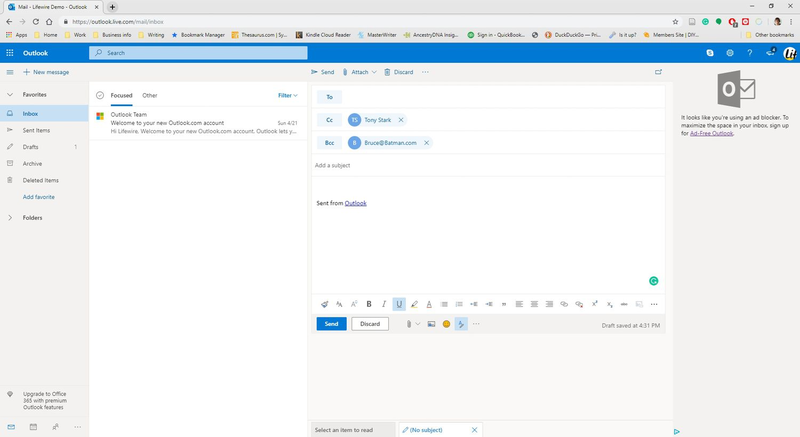Insert an emoji into the message
The height and width of the screenshot is (437, 800).
[x=446, y=324]
